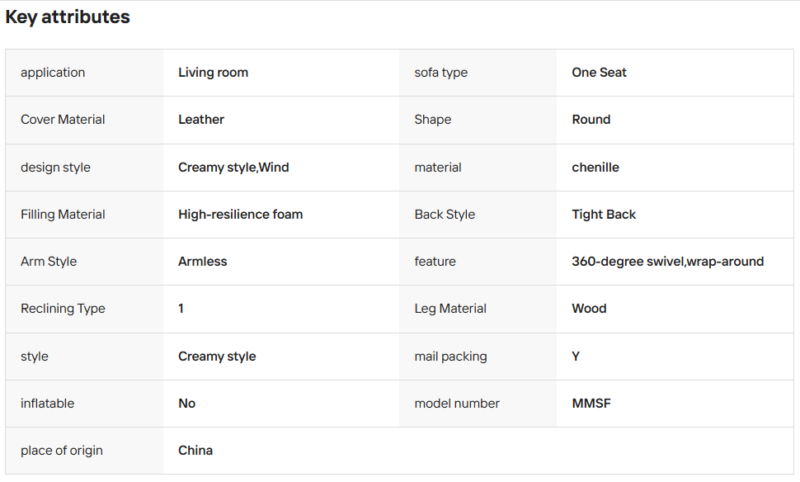Select the One Seat sofa type value
Viewport: 800px width, 482px height.
pos(599,72)
